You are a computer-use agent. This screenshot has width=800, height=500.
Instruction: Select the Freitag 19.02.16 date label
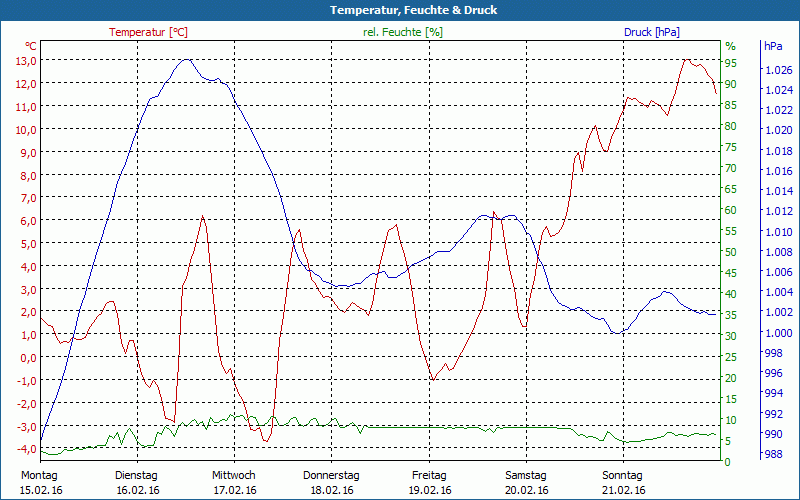pos(429,482)
